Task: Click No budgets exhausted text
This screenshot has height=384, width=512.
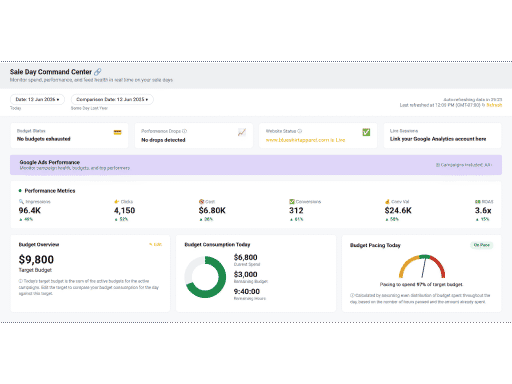Action: (x=44, y=139)
